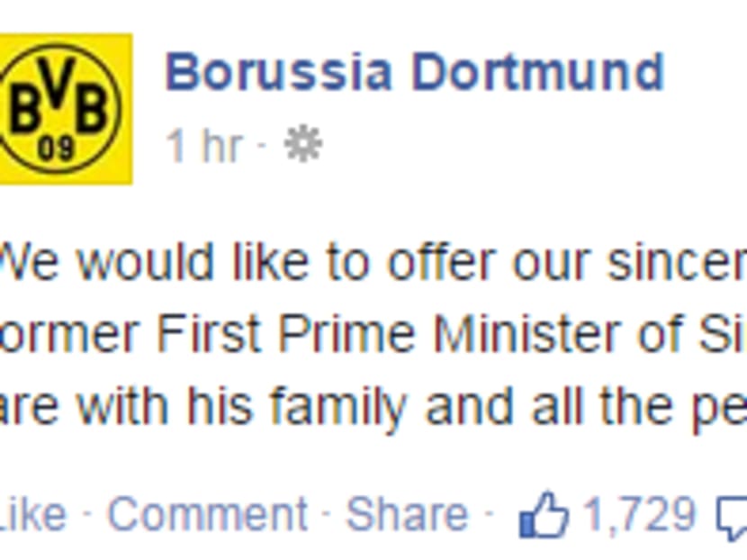Click the BVB 09 logo profile picture
This screenshot has width=747, height=560.
click(x=63, y=108)
